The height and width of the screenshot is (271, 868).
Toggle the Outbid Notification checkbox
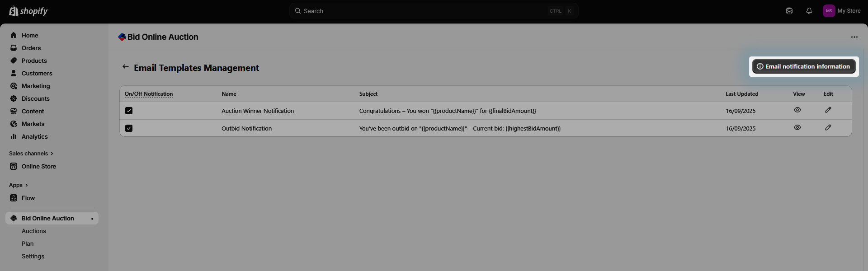click(x=129, y=128)
